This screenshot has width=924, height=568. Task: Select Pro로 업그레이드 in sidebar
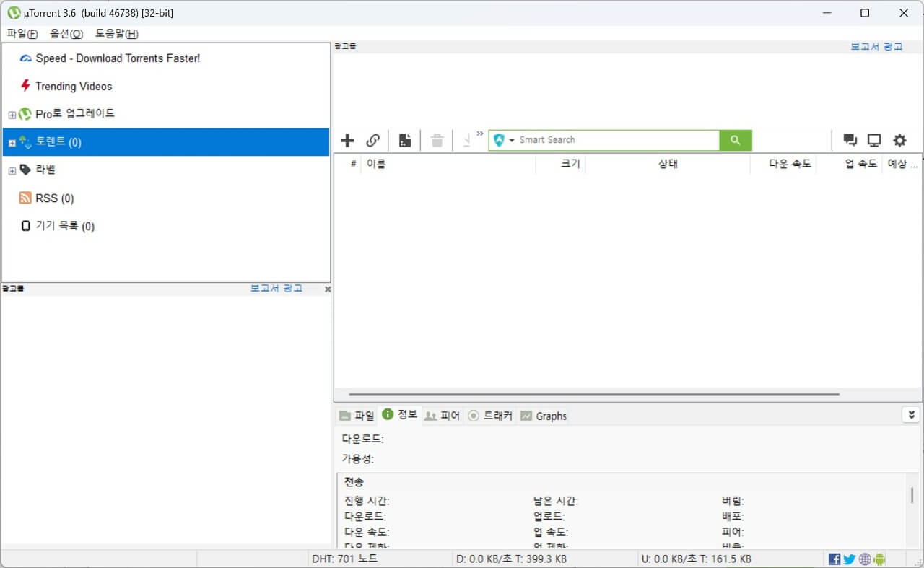75,114
